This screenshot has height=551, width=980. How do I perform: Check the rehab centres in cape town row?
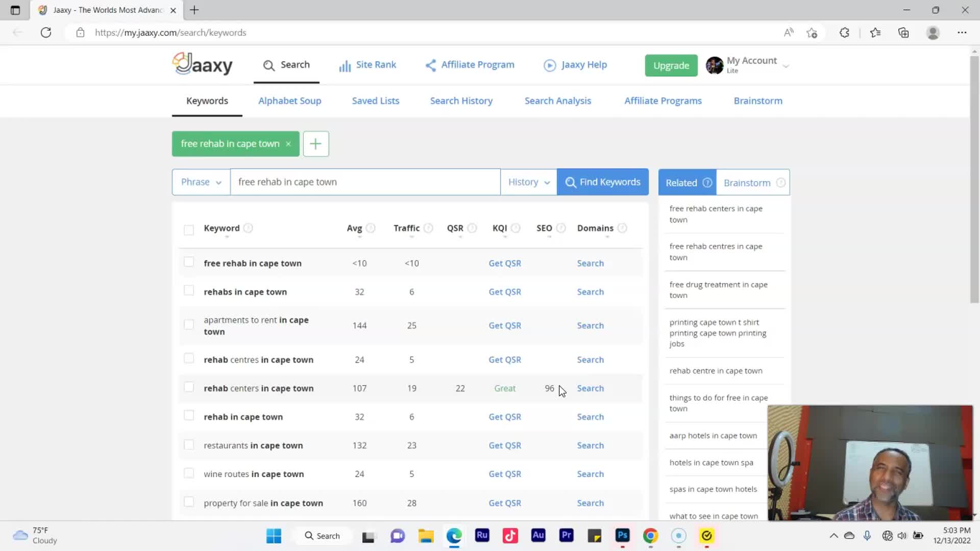[x=189, y=358]
